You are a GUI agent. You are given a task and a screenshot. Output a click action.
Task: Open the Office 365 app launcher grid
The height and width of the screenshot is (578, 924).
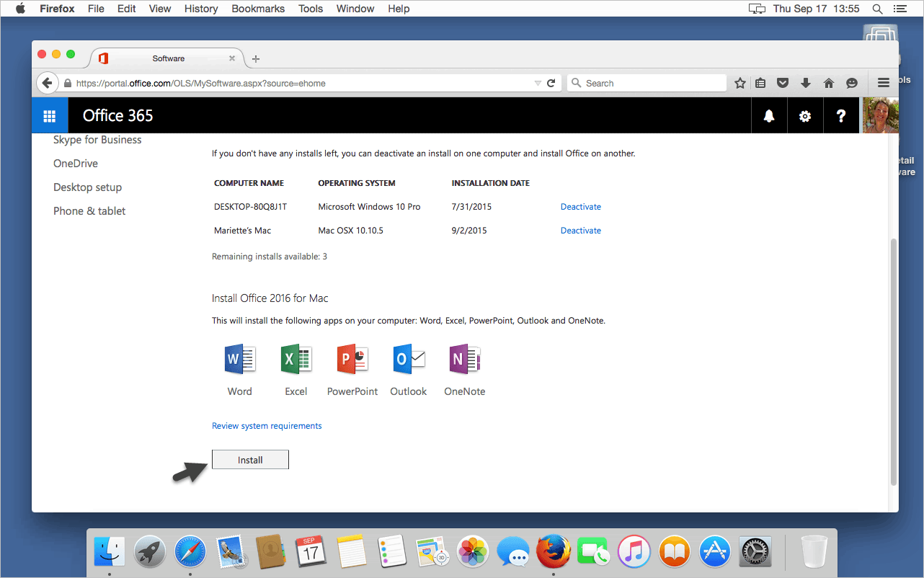[x=50, y=115]
